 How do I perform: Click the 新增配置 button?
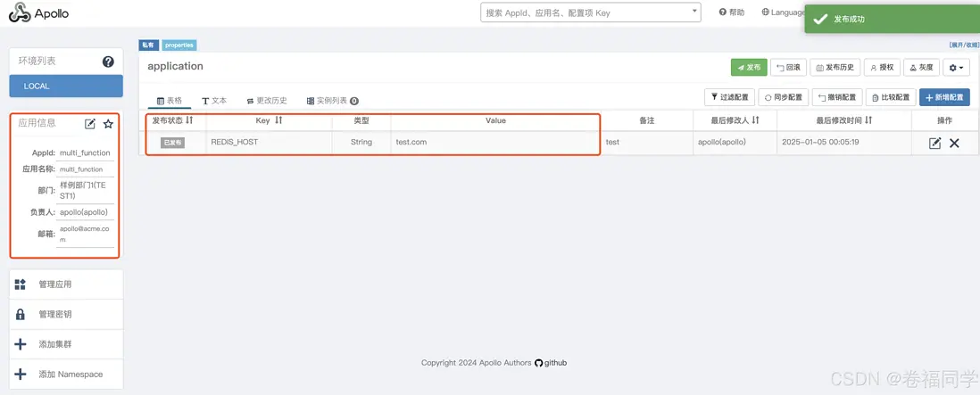[x=944, y=97]
